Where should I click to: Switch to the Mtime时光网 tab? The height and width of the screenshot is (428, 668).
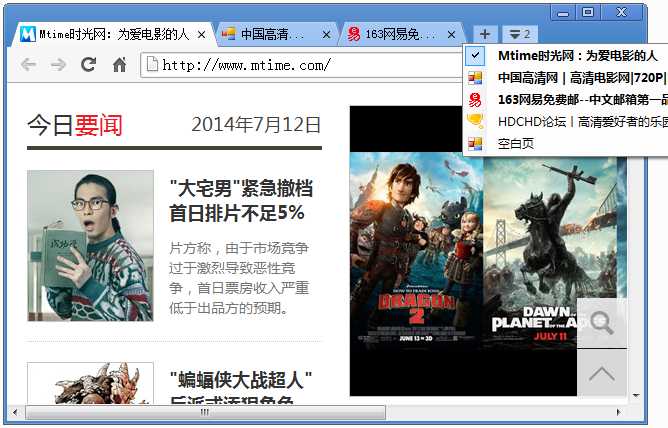coord(113,34)
